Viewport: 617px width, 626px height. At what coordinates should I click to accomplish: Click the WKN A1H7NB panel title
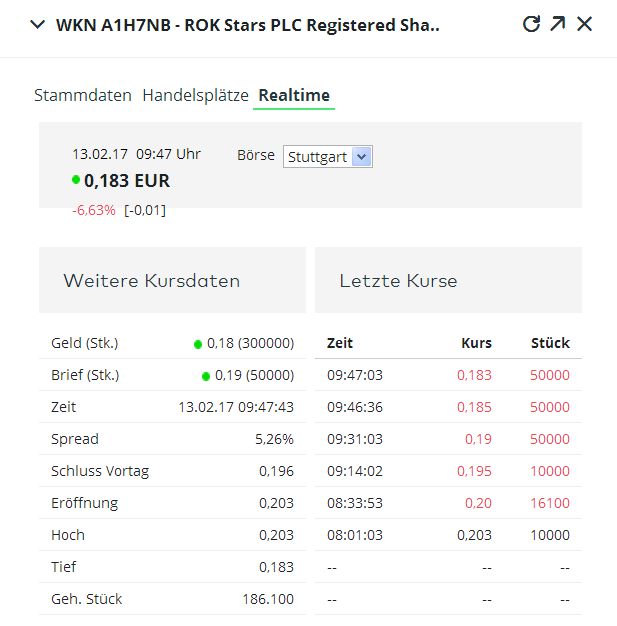point(248,25)
